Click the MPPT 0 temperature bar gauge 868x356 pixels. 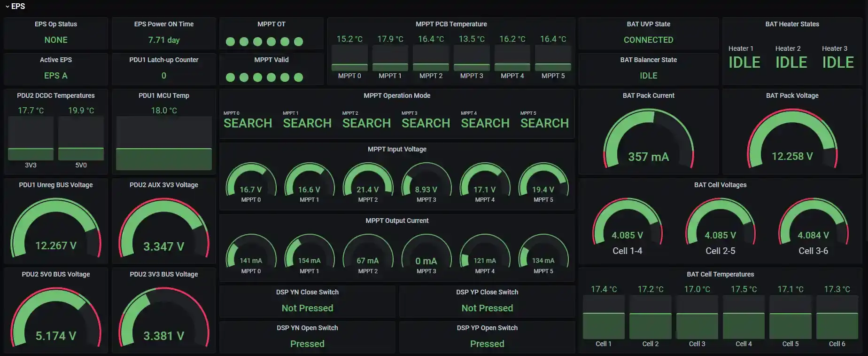click(x=349, y=58)
